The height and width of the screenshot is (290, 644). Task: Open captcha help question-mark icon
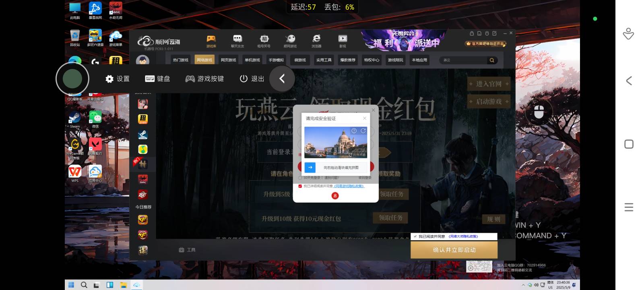pyautogui.click(x=354, y=131)
